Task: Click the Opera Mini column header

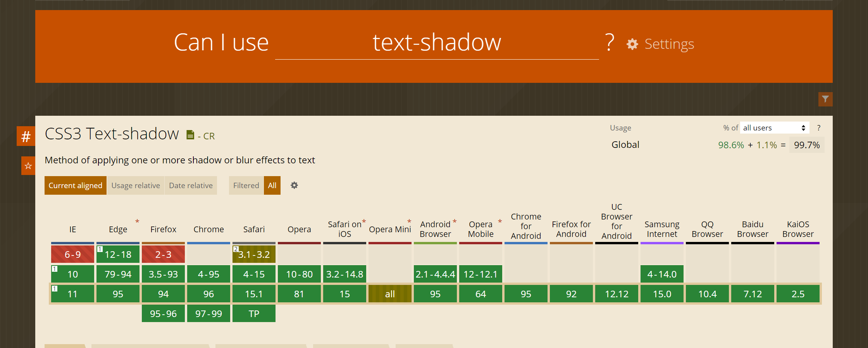Action: click(390, 229)
